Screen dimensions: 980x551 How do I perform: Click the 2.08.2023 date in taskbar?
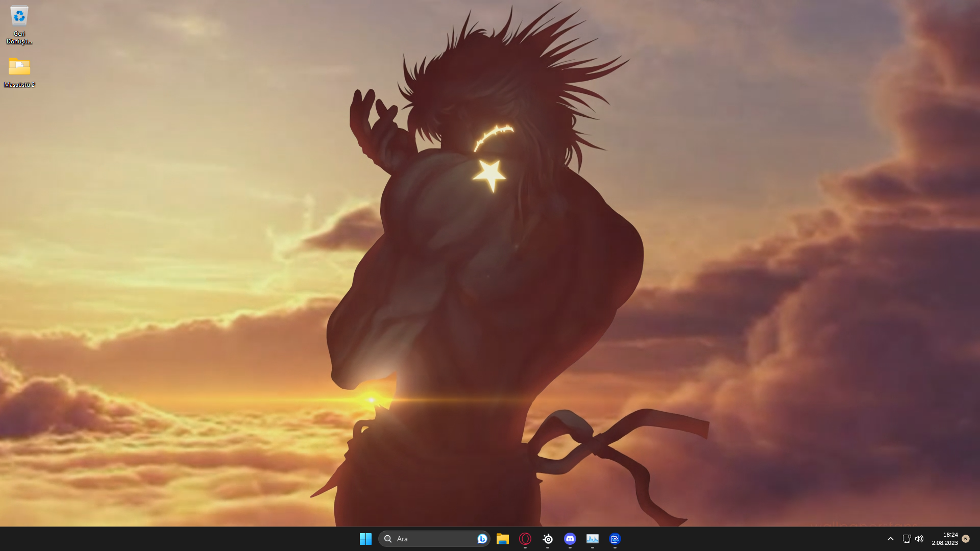tap(945, 543)
